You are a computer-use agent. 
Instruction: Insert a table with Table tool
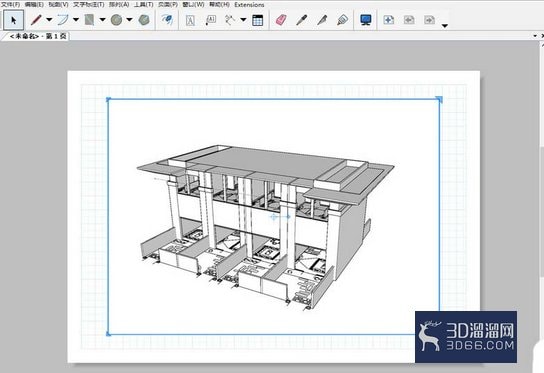point(257,20)
